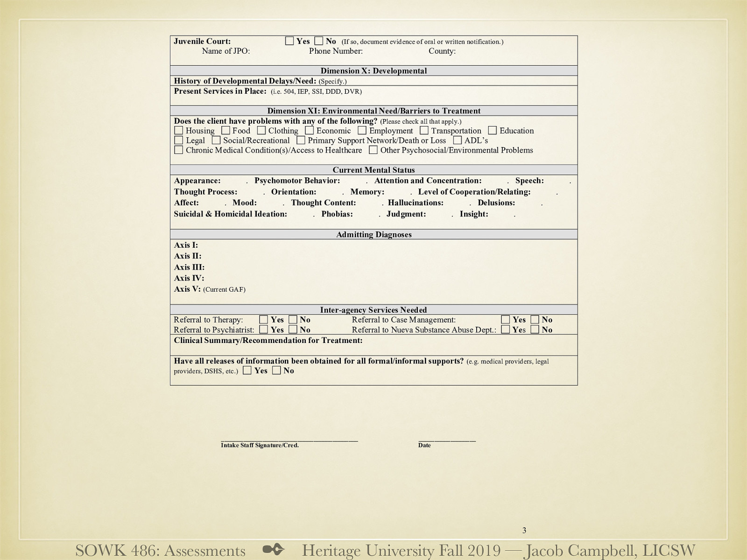Tick the Housing problem checkbox
The image size is (747, 560).
pyautogui.click(x=179, y=131)
